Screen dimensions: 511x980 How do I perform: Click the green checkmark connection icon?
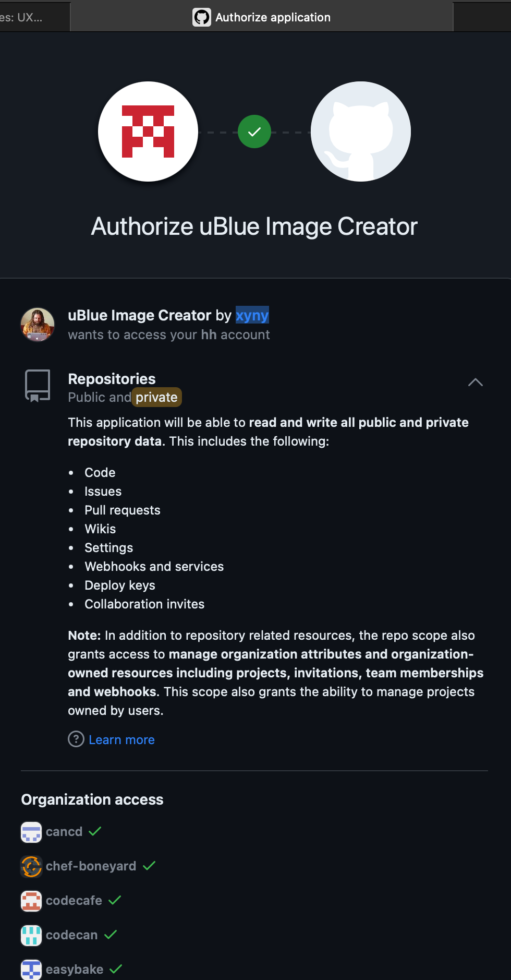(x=254, y=132)
